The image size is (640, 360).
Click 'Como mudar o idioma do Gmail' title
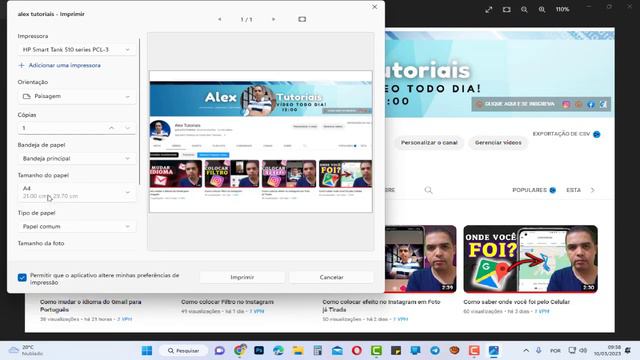point(91,306)
